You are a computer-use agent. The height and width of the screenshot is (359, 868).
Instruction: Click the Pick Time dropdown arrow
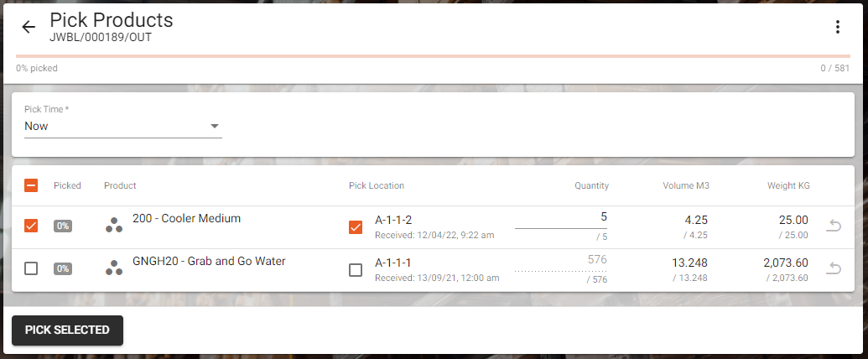point(215,127)
